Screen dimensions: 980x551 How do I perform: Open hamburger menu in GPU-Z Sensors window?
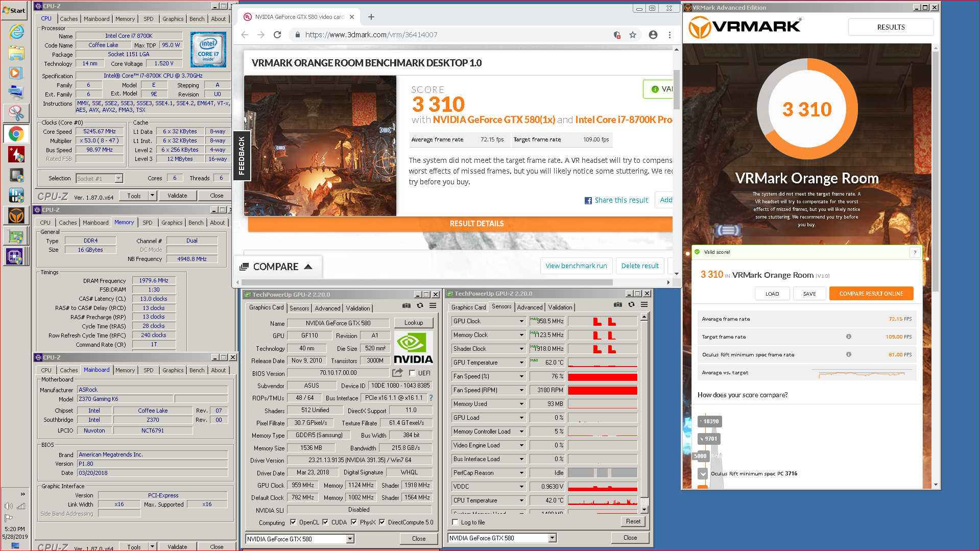pos(644,305)
